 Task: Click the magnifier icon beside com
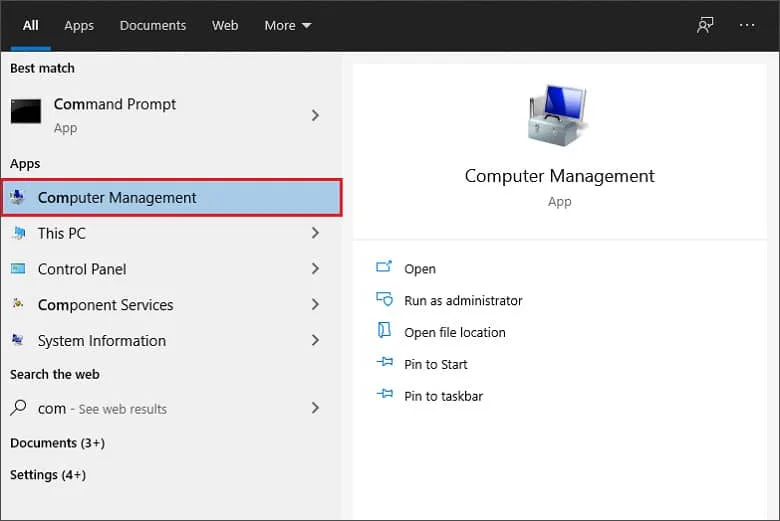click(18, 408)
